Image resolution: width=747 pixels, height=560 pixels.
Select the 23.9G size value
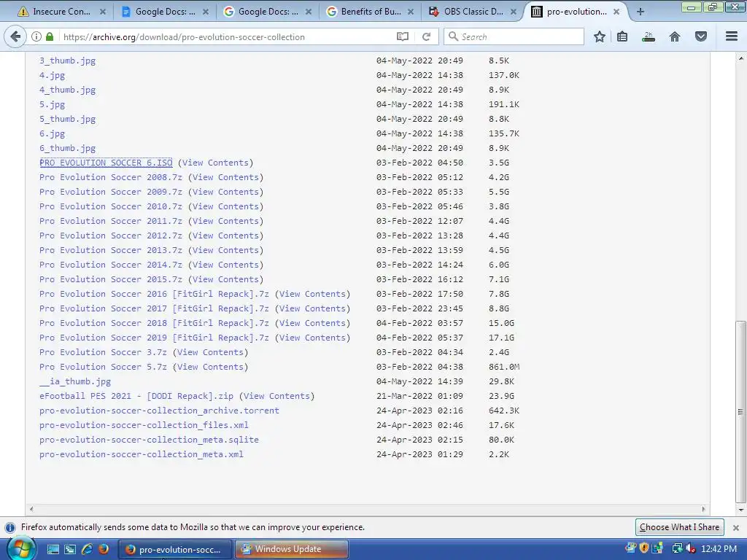501,396
